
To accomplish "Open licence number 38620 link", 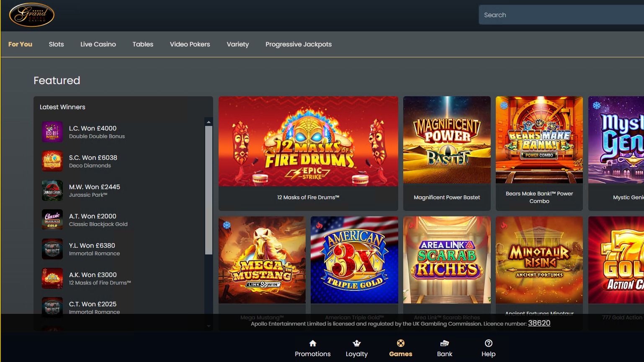I will pos(539,323).
